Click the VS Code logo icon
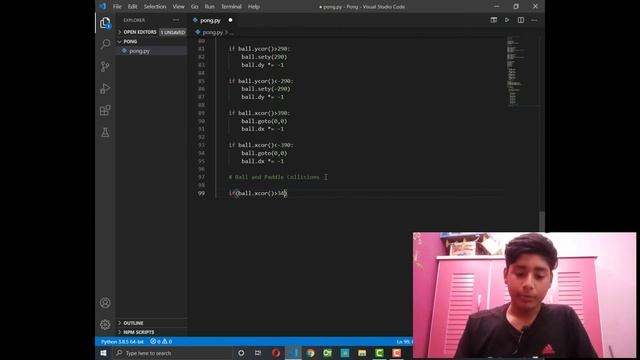Viewport: 640px width, 360px height. click(102, 6)
